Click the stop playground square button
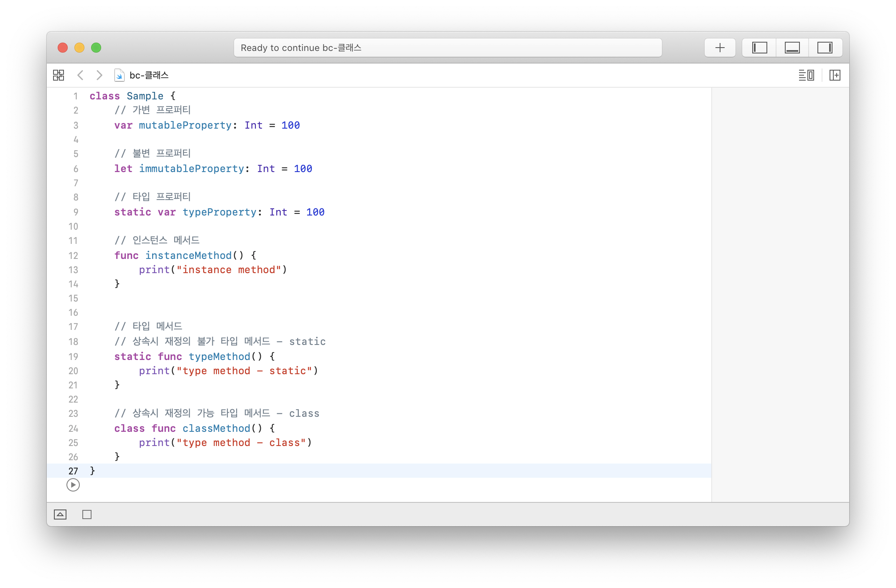 pos(87,514)
